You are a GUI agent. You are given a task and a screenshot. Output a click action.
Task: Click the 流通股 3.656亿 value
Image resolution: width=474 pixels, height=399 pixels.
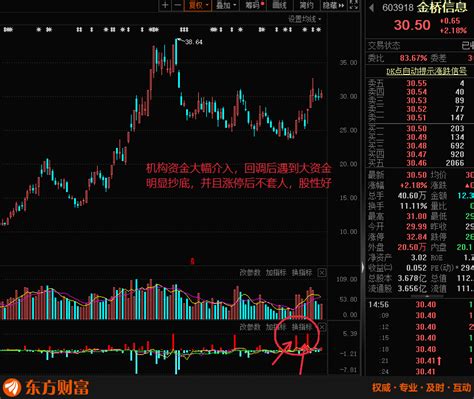412,289
